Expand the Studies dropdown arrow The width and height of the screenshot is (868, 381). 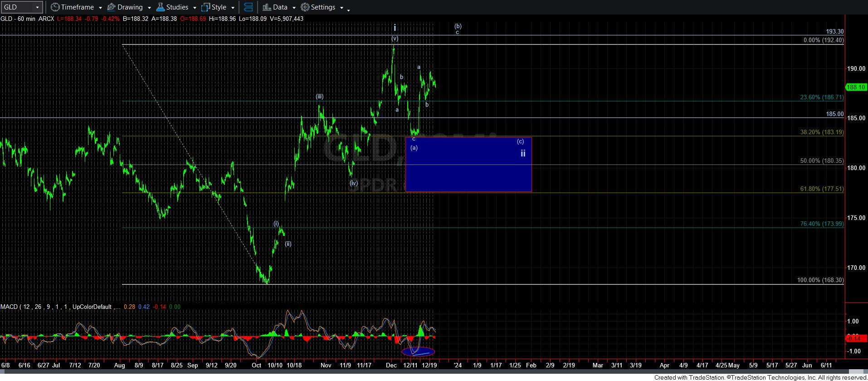click(x=195, y=8)
